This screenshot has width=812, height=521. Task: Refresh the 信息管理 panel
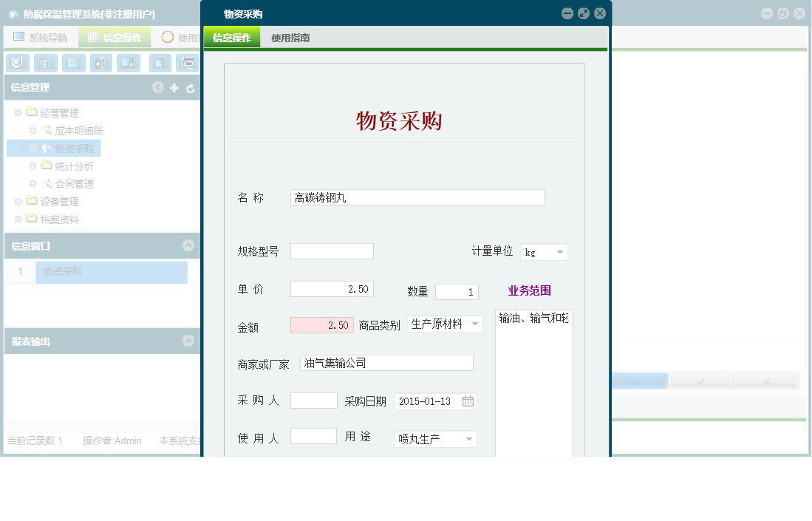point(189,87)
